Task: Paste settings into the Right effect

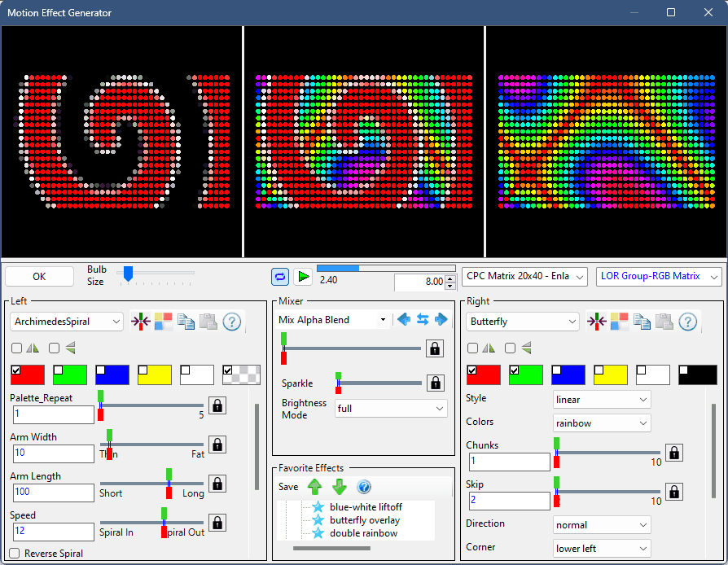Action: [x=664, y=322]
